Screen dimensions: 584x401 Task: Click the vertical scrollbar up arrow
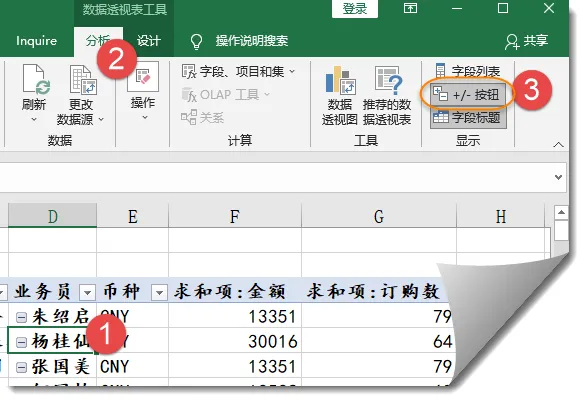(x=561, y=213)
